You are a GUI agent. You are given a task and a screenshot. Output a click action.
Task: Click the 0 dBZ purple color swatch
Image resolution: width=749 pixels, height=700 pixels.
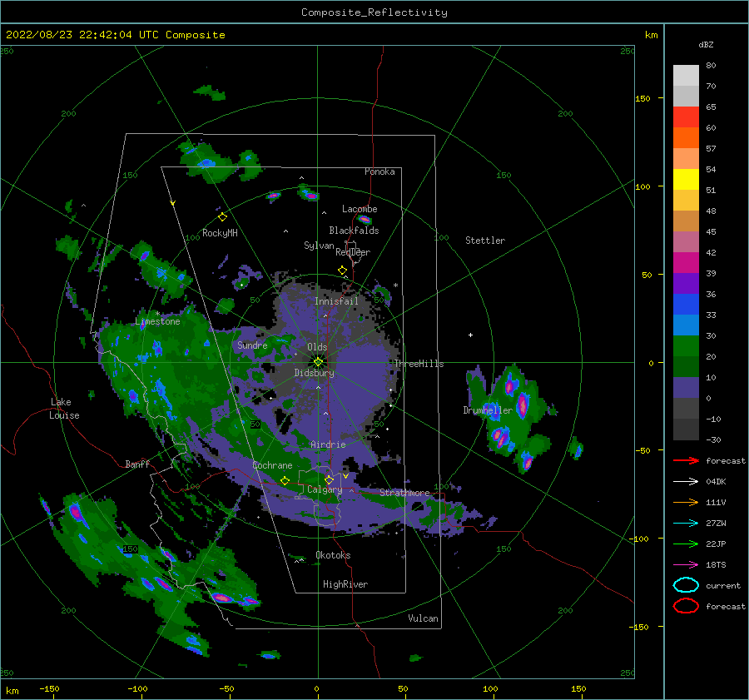pos(686,387)
